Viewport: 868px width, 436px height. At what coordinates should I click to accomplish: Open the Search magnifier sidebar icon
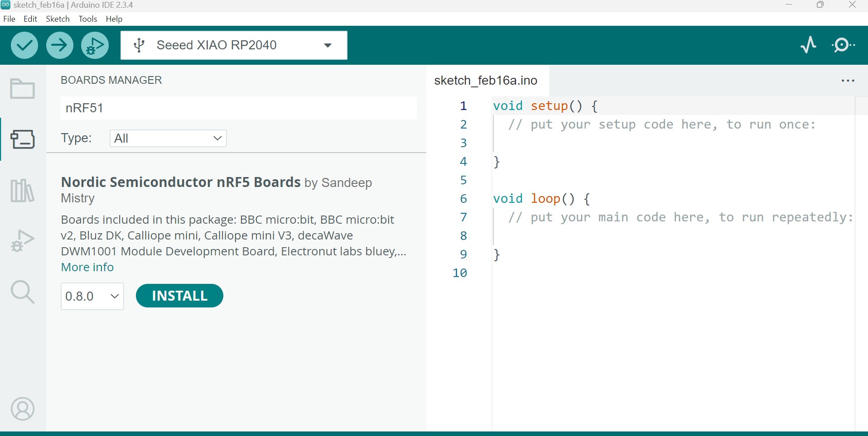click(x=23, y=292)
